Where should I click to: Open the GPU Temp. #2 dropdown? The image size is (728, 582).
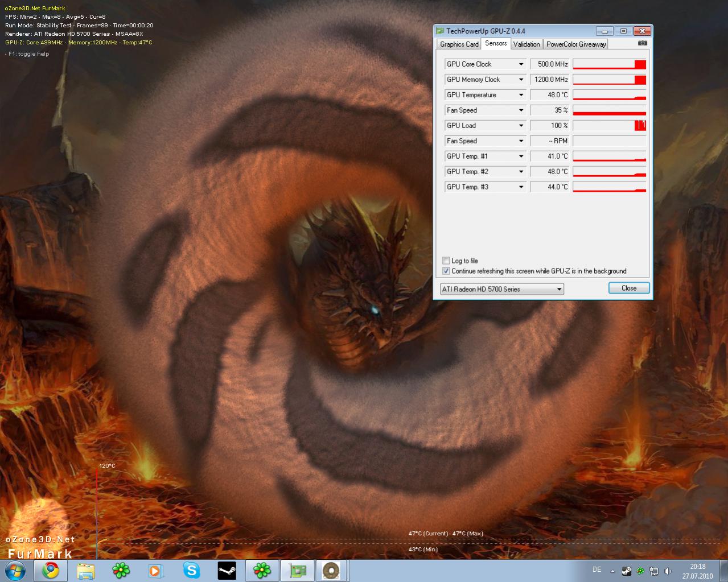click(x=521, y=172)
